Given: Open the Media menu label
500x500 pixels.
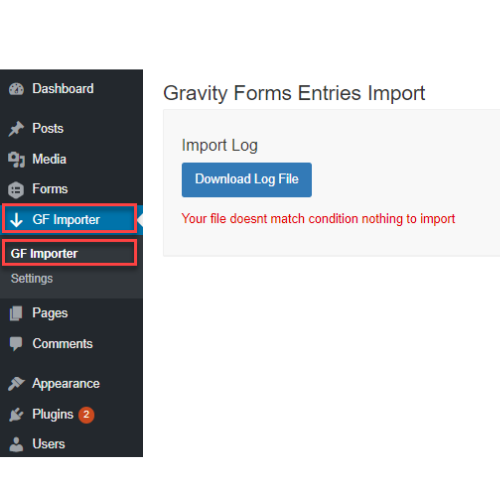Looking at the screenshot, I should [49, 159].
